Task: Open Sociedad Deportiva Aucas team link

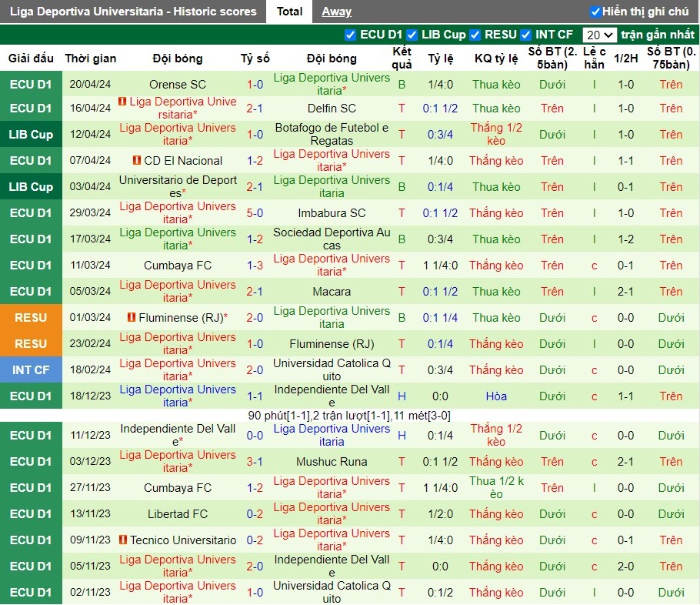Action: (x=332, y=239)
